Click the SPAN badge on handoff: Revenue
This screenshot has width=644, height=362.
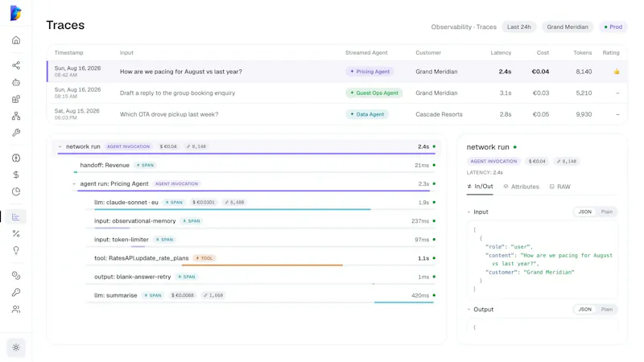coord(145,165)
